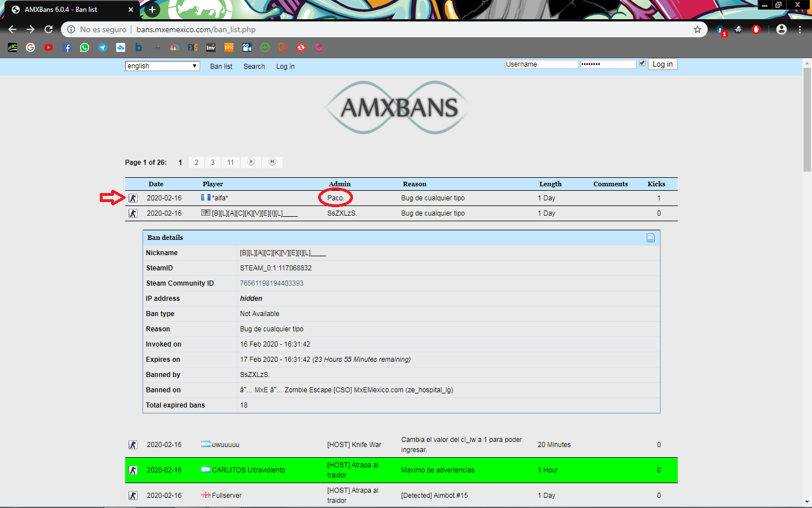Close the AMXBans browser tab
The height and width of the screenshot is (508, 812).
[131, 10]
